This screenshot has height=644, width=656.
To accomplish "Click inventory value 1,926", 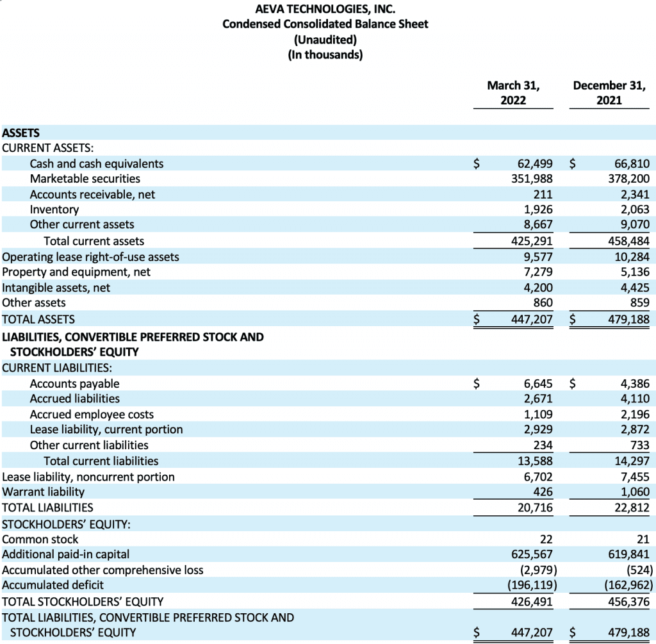I will 538,210.
